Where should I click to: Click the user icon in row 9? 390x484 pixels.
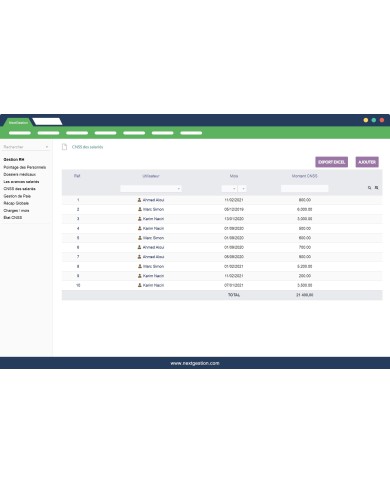click(140, 276)
